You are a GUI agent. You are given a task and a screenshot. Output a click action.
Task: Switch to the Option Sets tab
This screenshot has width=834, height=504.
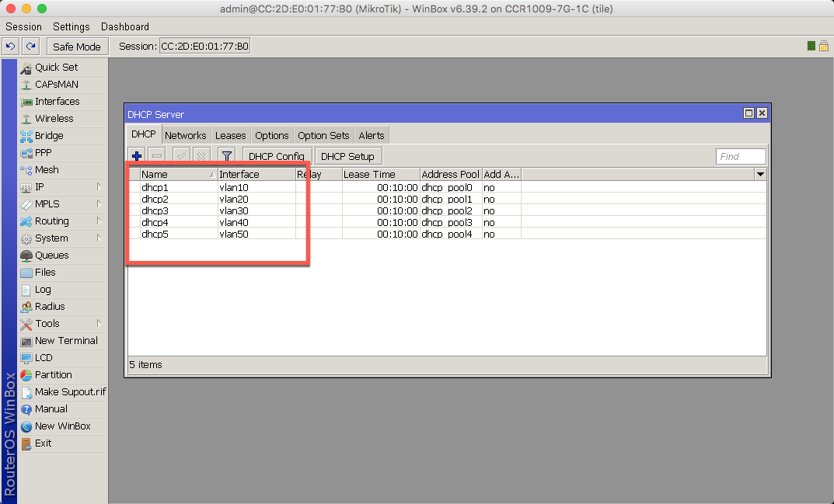[x=323, y=135]
